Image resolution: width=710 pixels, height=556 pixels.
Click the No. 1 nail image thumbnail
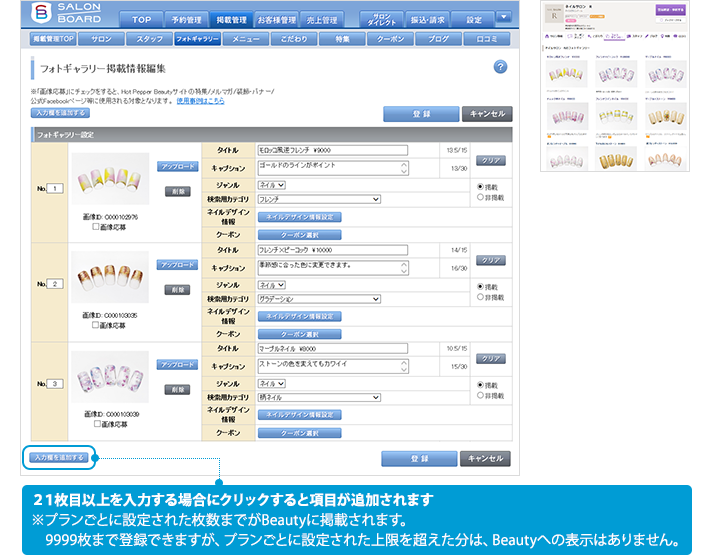point(111,179)
